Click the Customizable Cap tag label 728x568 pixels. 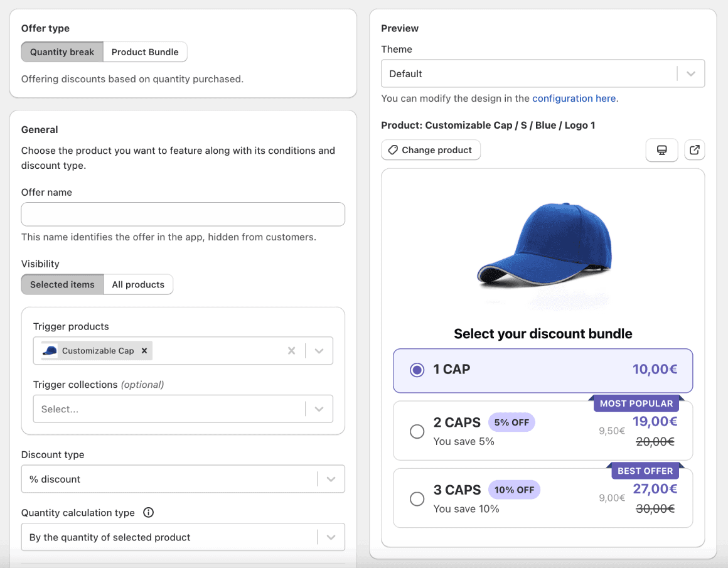tap(98, 351)
